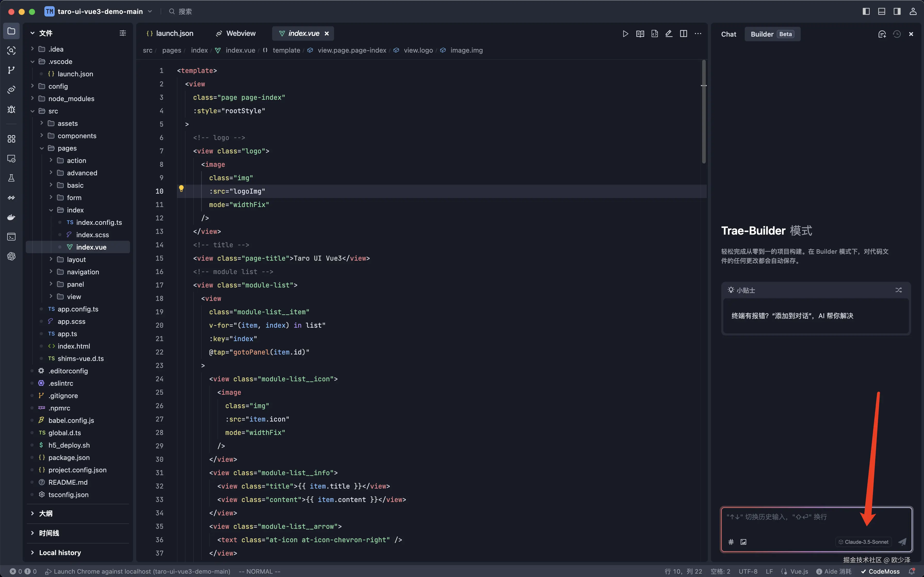The image size is (924, 577).
Task: Click the send message paper plane icon
Action: point(902,541)
